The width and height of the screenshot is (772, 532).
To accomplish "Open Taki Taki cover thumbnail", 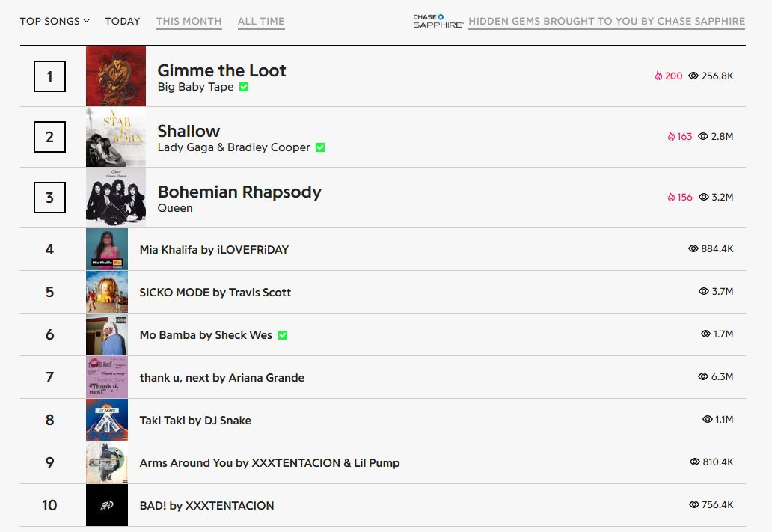I will click(107, 420).
